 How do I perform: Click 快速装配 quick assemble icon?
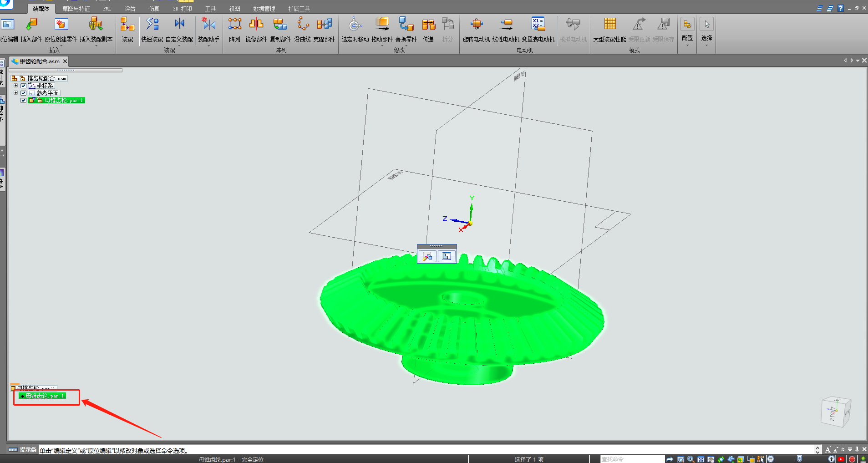click(152, 25)
